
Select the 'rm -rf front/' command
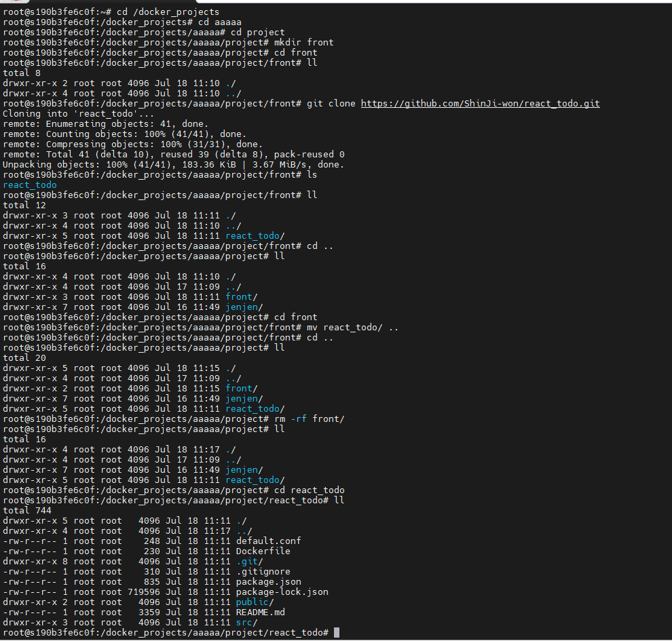(309, 419)
